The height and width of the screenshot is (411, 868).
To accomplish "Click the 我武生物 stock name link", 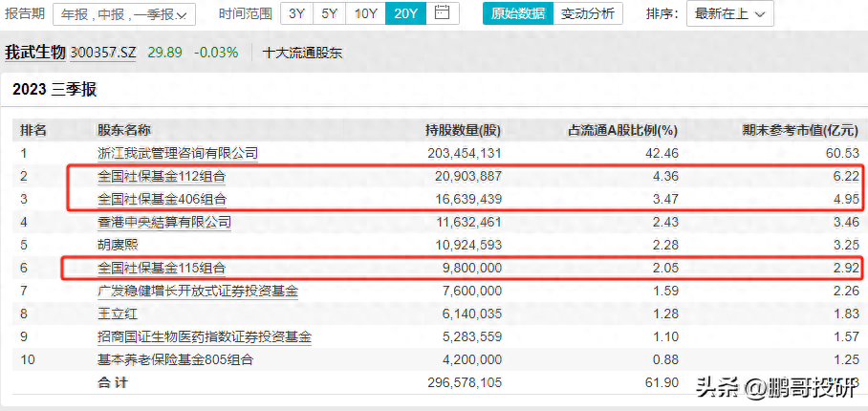I will coord(35,53).
